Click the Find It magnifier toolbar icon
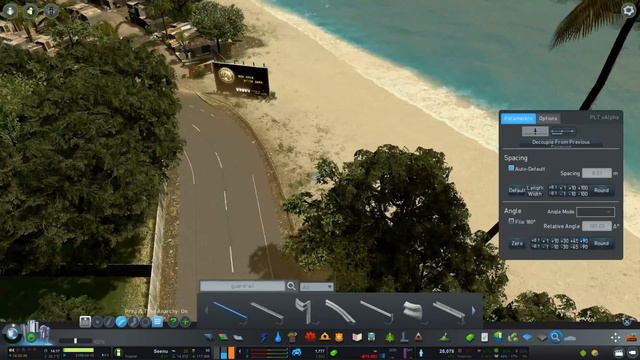This screenshot has height=360, width=640. tap(555, 337)
